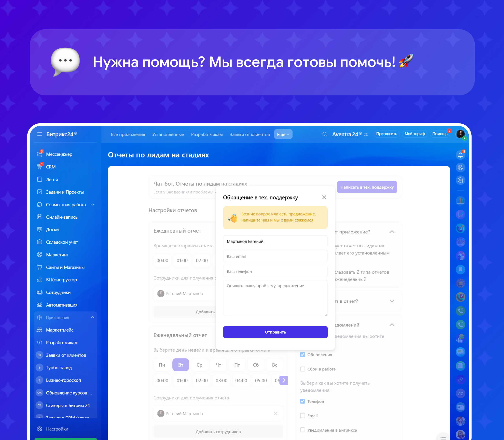504x440 pixels.
Task: Click the user profile avatar
Action: 460,134
